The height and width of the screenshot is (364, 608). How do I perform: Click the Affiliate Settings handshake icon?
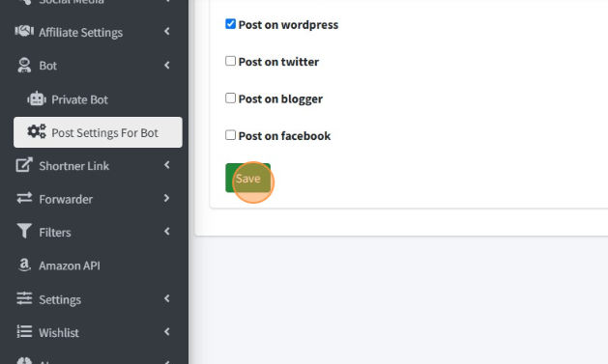24,31
